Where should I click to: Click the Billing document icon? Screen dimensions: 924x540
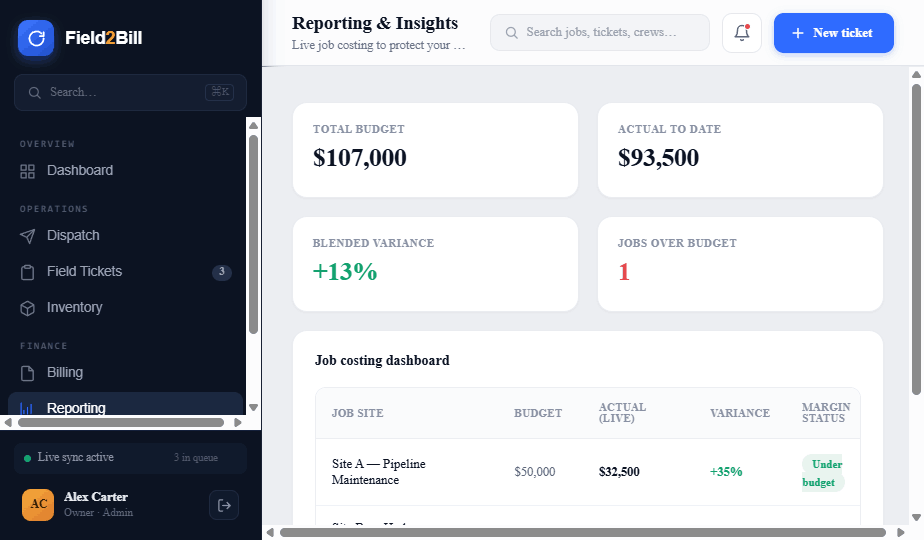pos(28,373)
